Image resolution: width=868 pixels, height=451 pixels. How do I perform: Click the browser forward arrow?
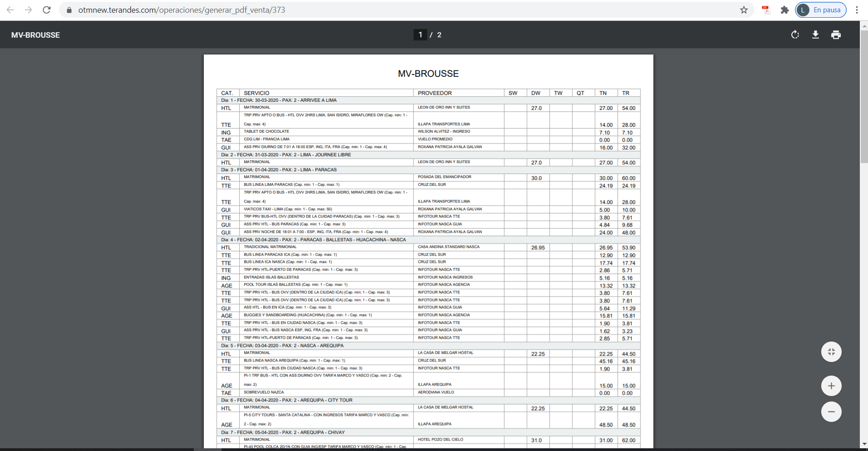[28, 10]
